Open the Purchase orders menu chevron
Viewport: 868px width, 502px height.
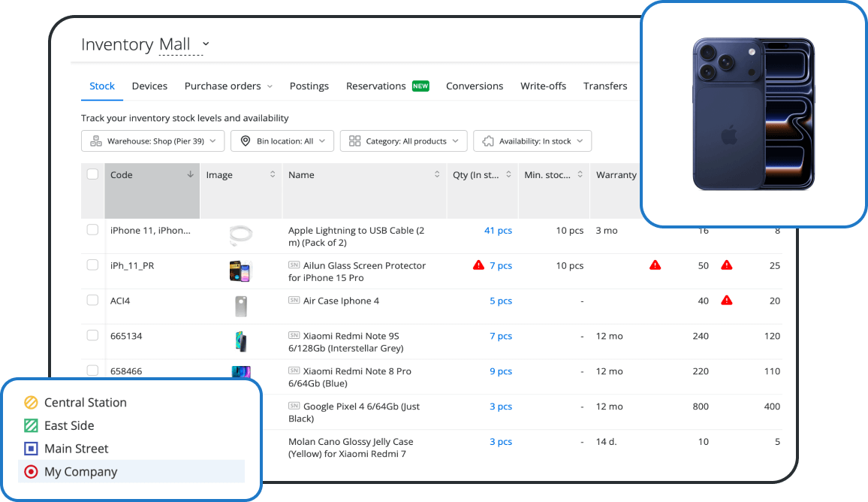(272, 86)
